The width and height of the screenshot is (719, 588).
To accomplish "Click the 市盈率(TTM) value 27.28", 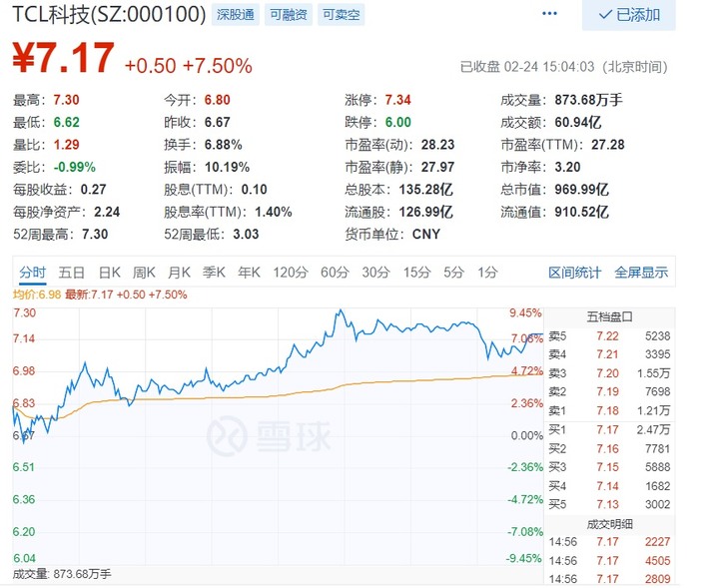I will point(608,145).
